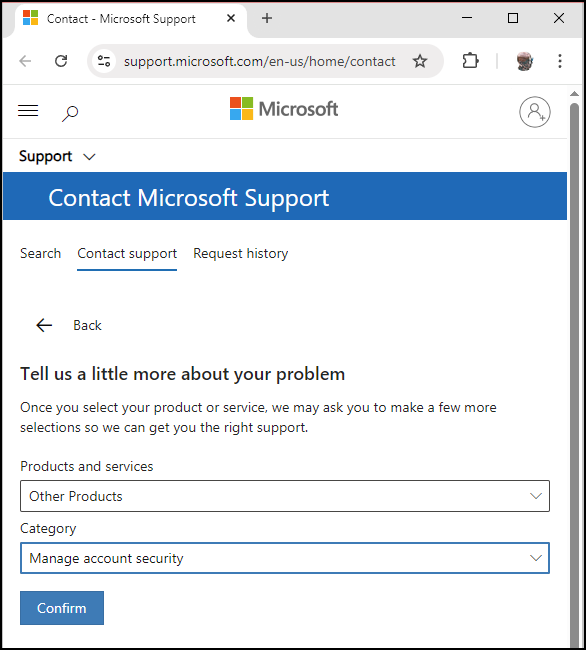Click the browser profile avatar
This screenshot has height=650, width=586.
tap(525, 61)
